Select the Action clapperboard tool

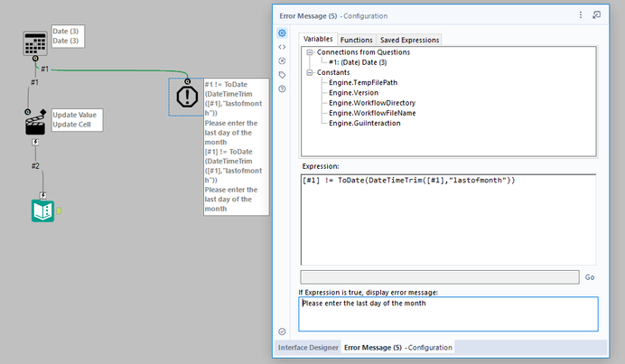pyautogui.click(x=35, y=125)
